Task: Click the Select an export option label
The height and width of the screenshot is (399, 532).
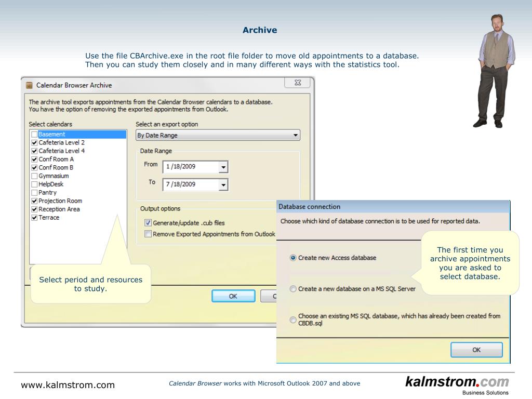Action: [167, 124]
